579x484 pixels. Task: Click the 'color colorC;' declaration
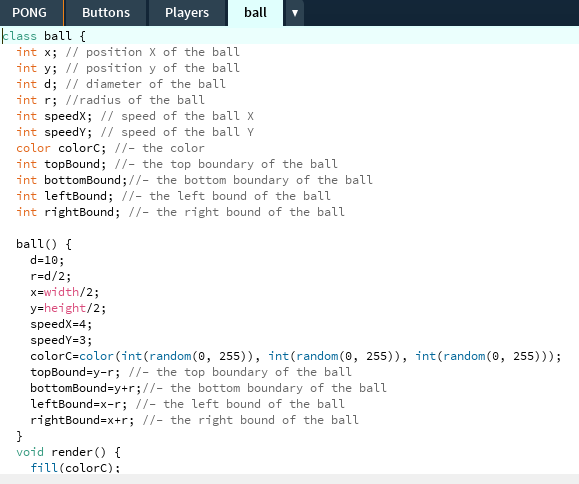[x=61, y=148]
